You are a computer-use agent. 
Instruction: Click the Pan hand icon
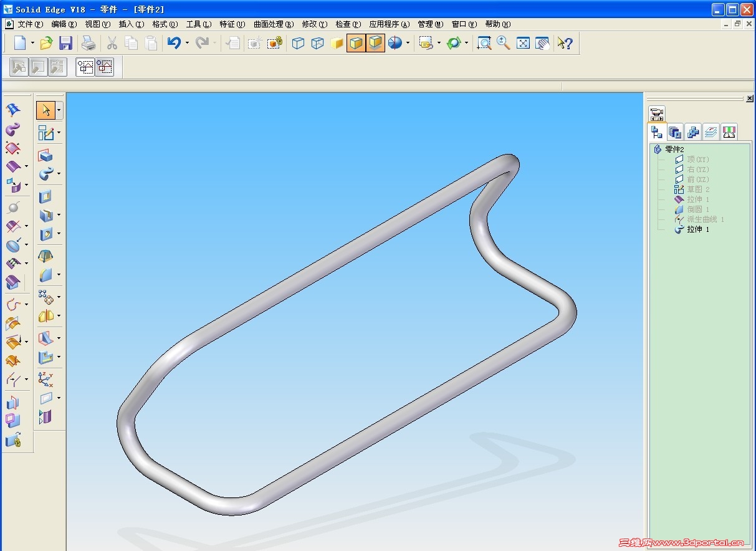[543, 43]
